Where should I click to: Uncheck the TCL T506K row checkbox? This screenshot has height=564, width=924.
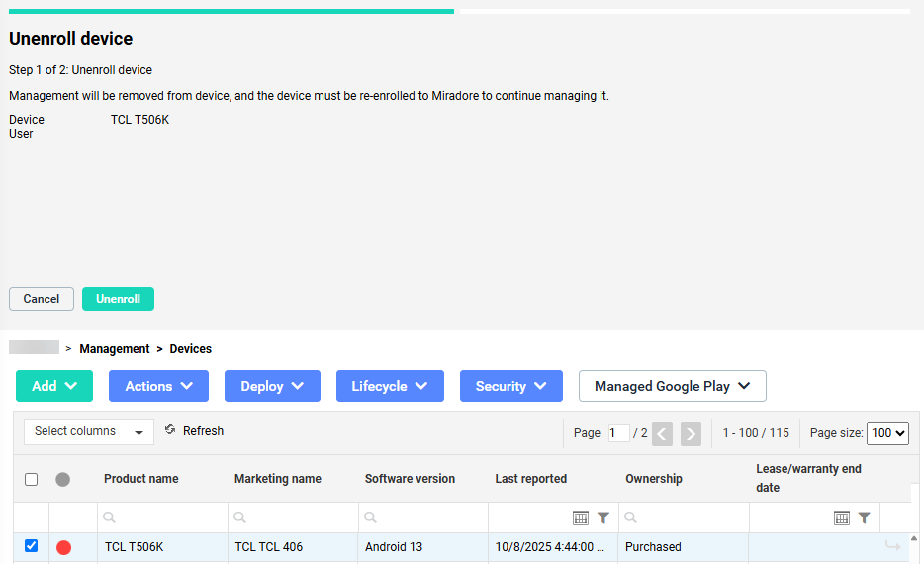31,546
